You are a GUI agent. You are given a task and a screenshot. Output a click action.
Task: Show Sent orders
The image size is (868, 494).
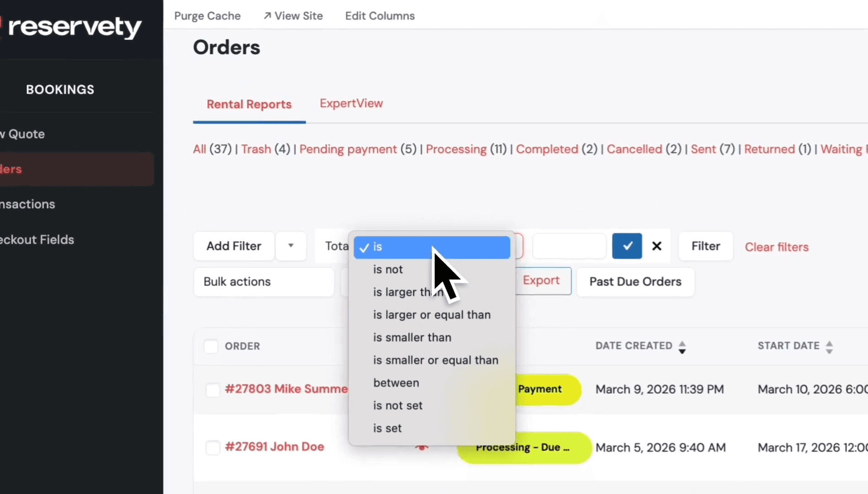point(703,149)
